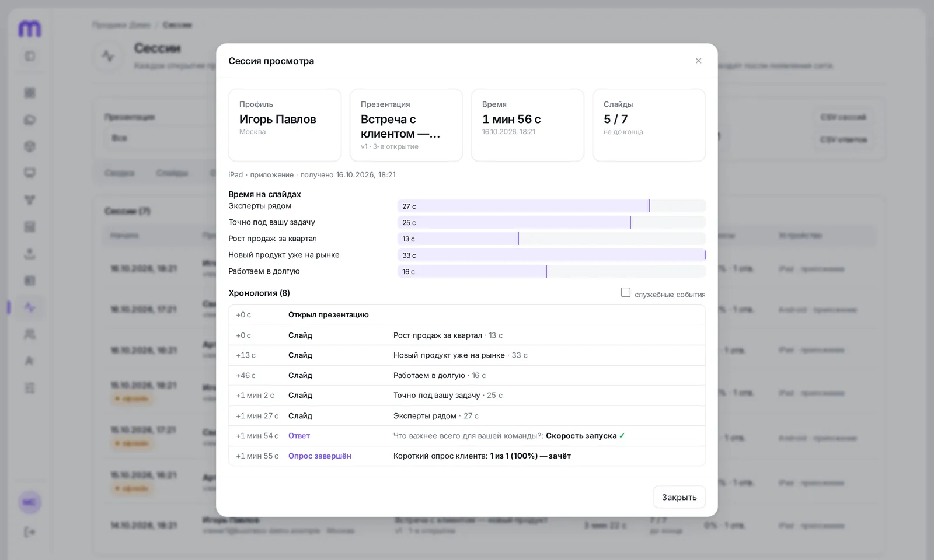Select the Презентация card Встреча с клиентом
This screenshot has width=934, height=560.
(x=406, y=125)
